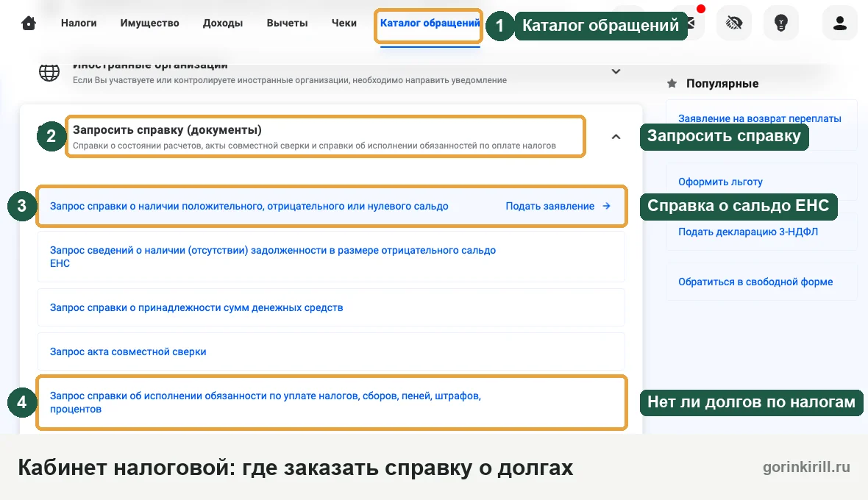Click Оформить льготу link
868x500 pixels.
point(720,182)
